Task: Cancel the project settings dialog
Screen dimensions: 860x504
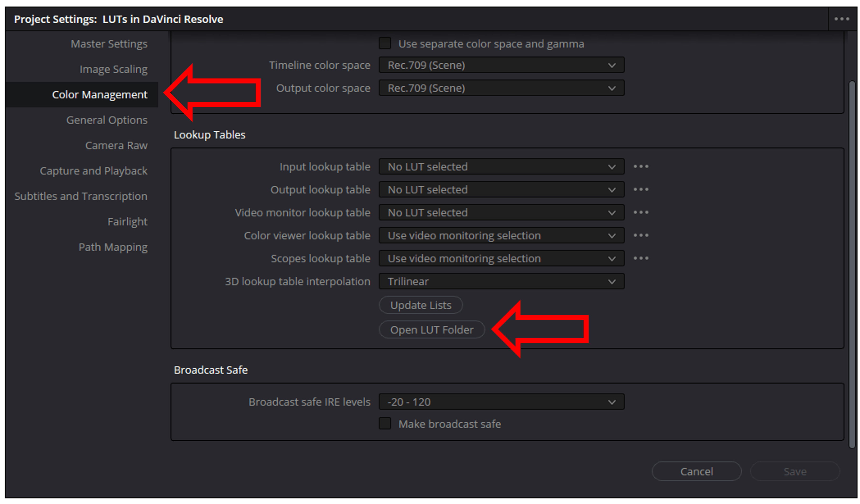Action: click(x=697, y=471)
